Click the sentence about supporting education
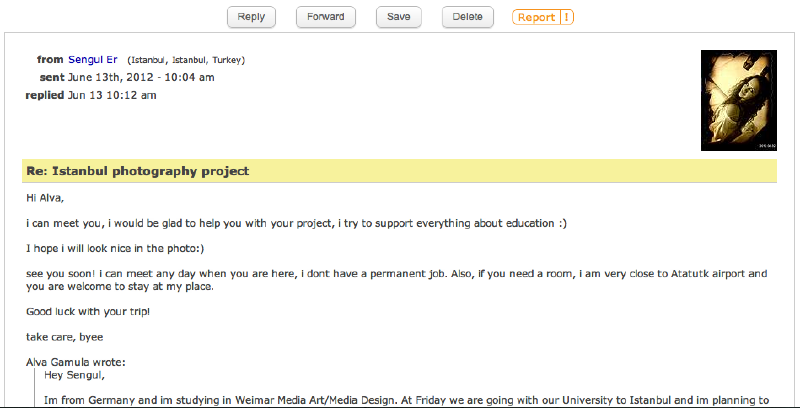Screen dimensions: 800x408 (x=296, y=223)
